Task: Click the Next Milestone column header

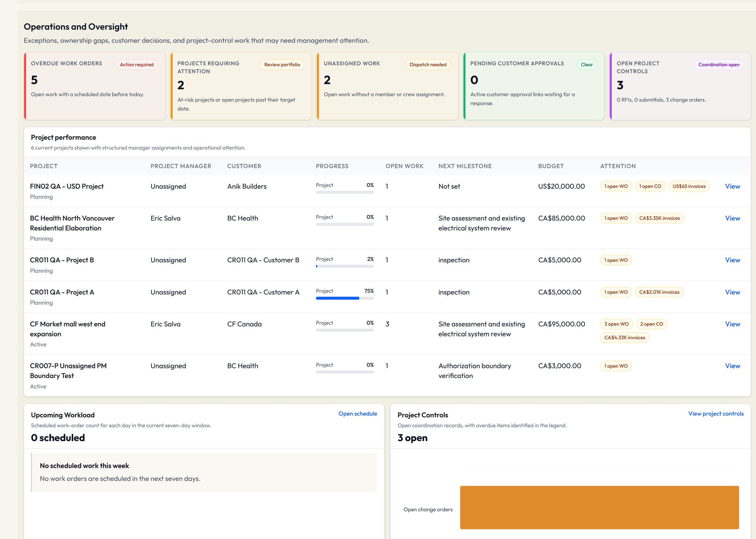Action: click(x=465, y=166)
